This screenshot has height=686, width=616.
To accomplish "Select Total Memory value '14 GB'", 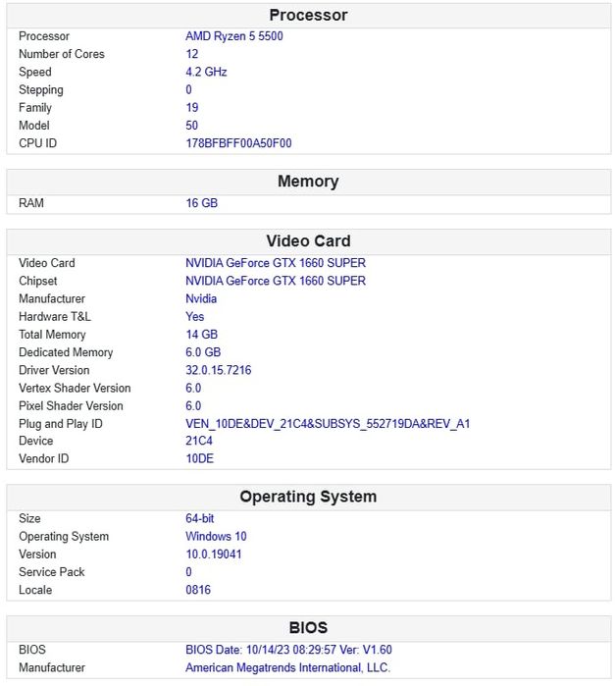I will pyautogui.click(x=201, y=335).
